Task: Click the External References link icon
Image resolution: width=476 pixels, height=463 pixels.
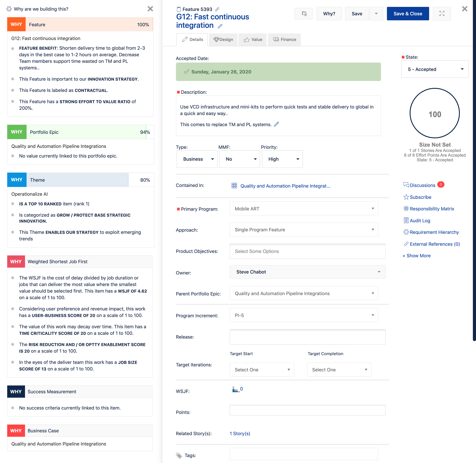Action: click(406, 244)
